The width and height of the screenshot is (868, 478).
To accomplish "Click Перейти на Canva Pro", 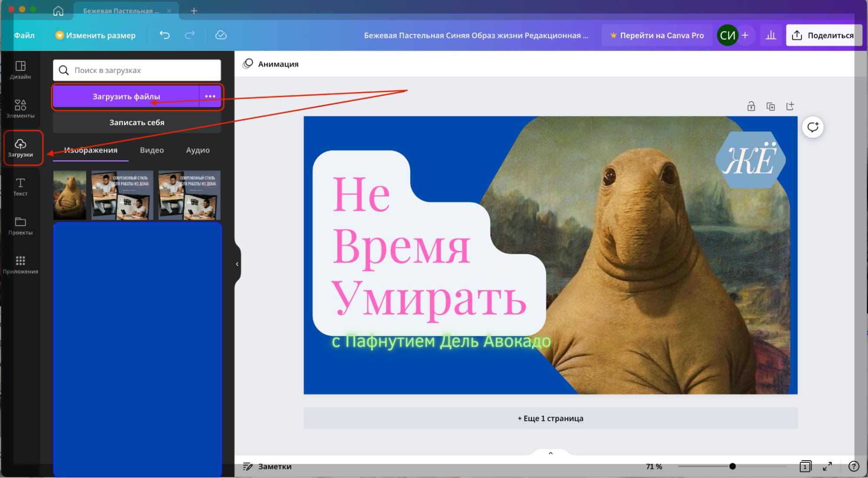I will pos(657,35).
